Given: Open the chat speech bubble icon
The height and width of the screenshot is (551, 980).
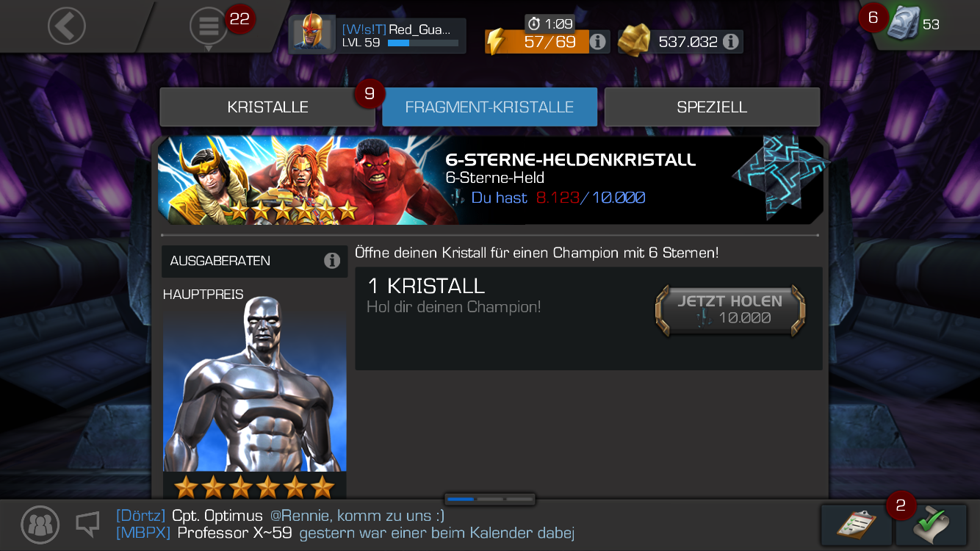Looking at the screenshot, I should click(x=88, y=524).
